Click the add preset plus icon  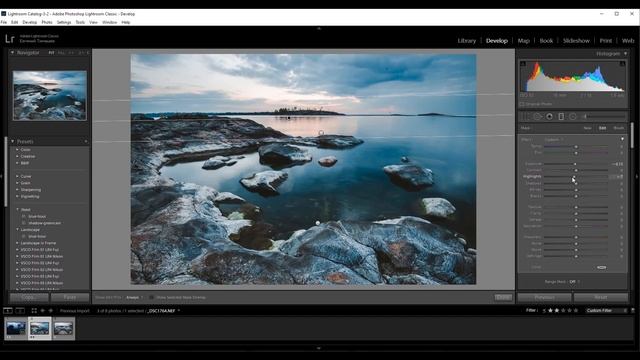tap(86, 142)
